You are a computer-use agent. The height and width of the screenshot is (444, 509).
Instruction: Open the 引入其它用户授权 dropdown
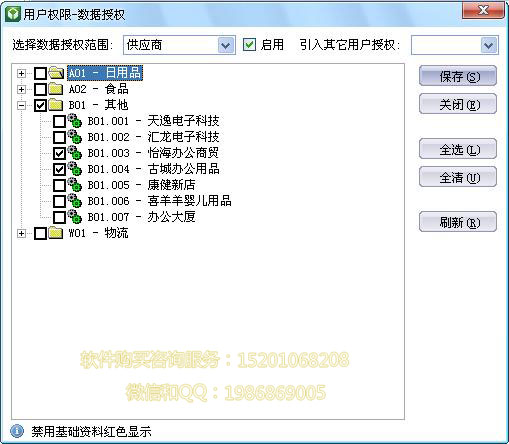tap(489, 45)
